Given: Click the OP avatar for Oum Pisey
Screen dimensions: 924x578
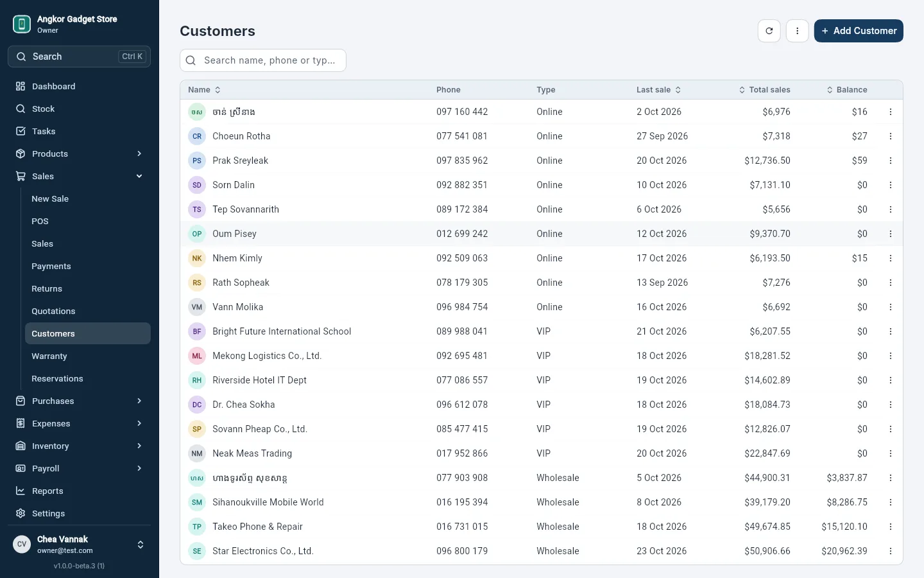Looking at the screenshot, I should [197, 234].
